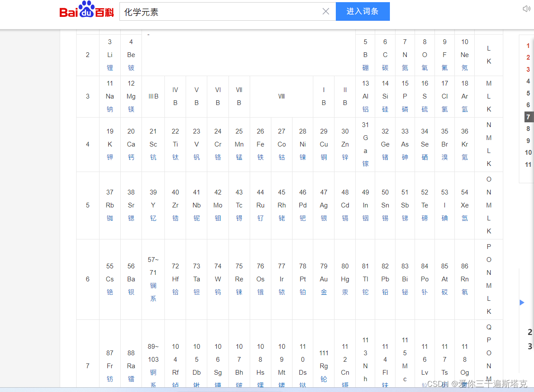The height and width of the screenshot is (392, 534).
Task: Click the blue arrow on the right edge
Action: pos(522,303)
